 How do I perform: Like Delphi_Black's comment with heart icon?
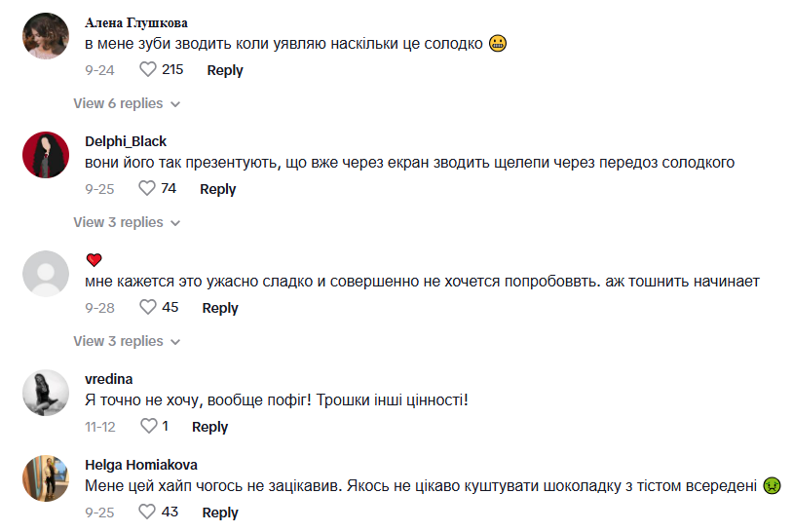[147, 189]
